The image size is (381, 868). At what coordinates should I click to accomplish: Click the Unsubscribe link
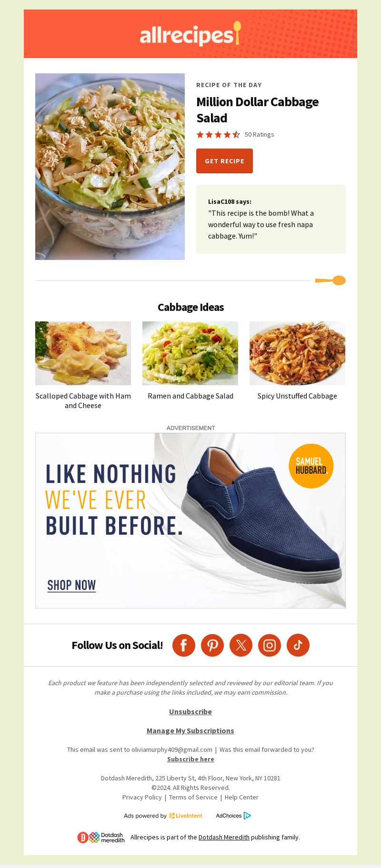(x=190, y=711)
